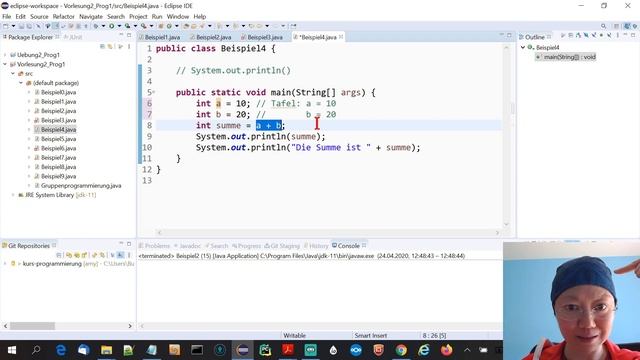640x360 pixels.
Task: Close the Beispiel4.java editor tab
Action: coord(341,37)
